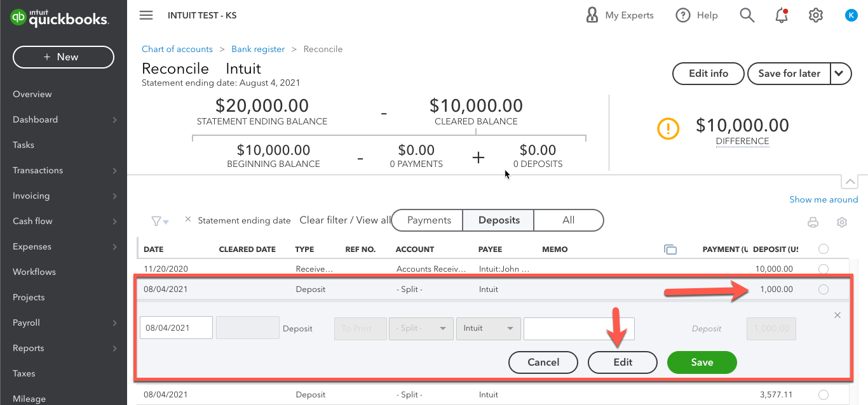Image resolution: width=868 pixels, height=405 pixels.
Task: Click the My Experts icon
Action: [x=592, y=15]
